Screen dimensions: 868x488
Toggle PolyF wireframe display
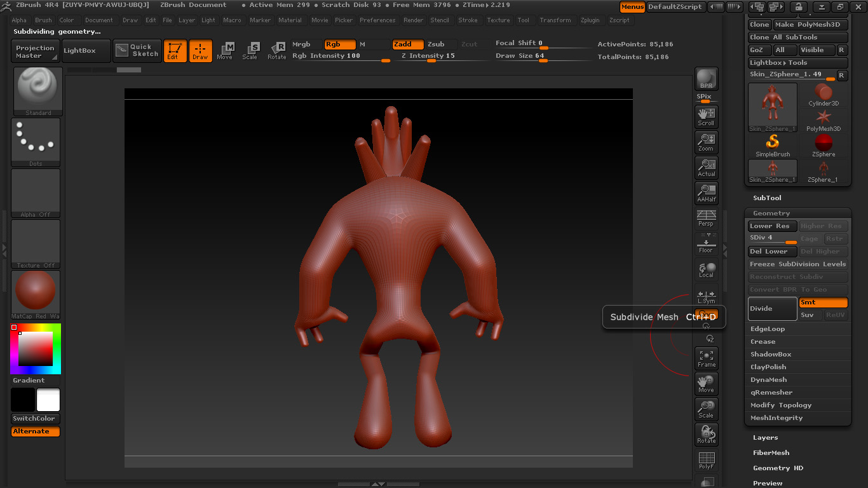pyautogui.click(x=706, y=460)
